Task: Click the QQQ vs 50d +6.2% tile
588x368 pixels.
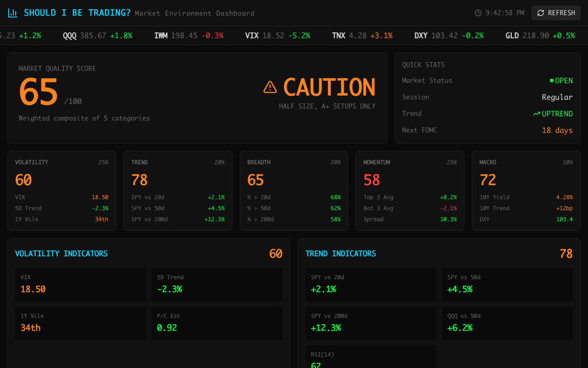Action: [507, 323]
